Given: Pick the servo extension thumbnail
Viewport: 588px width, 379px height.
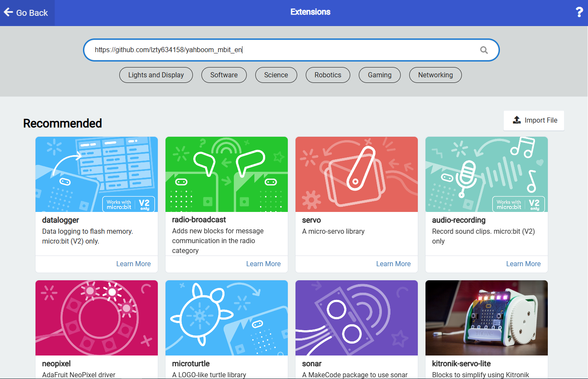Looking at the screenshot, I should point(357,174).
